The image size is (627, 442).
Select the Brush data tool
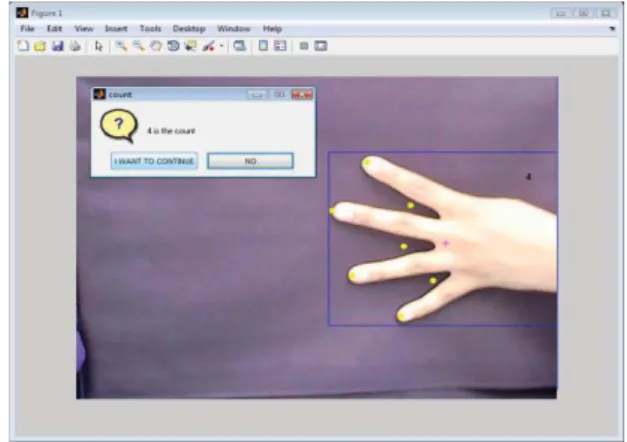(x=208, y=46)
